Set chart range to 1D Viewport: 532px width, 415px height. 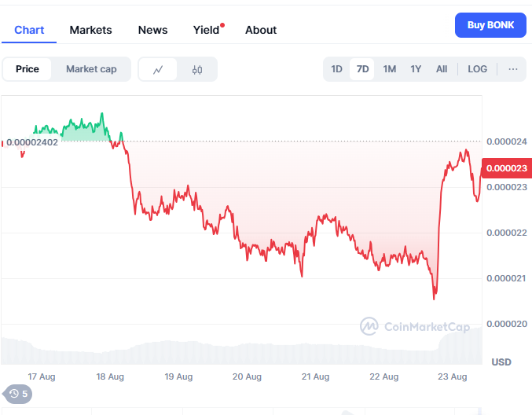(x=336, y=69)
